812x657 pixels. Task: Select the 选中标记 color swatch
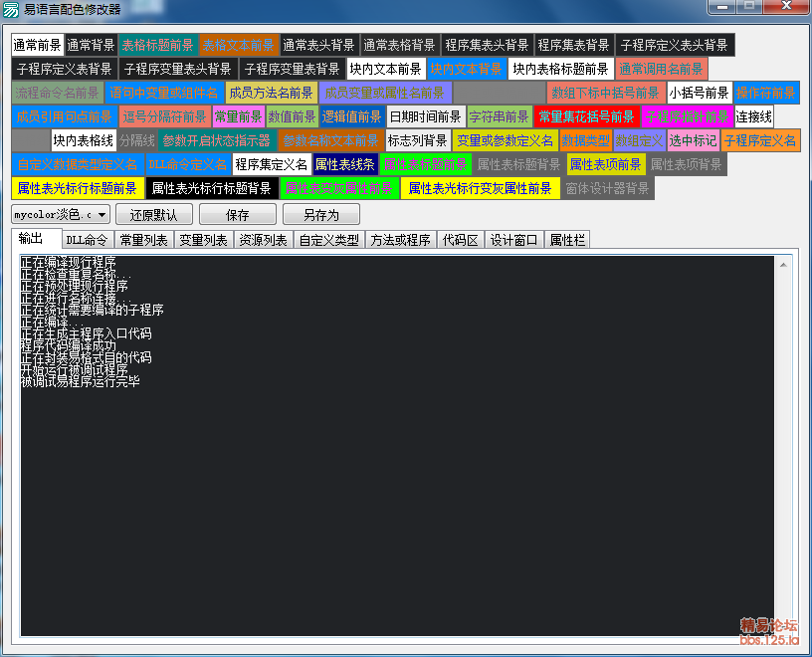[694, 140]
